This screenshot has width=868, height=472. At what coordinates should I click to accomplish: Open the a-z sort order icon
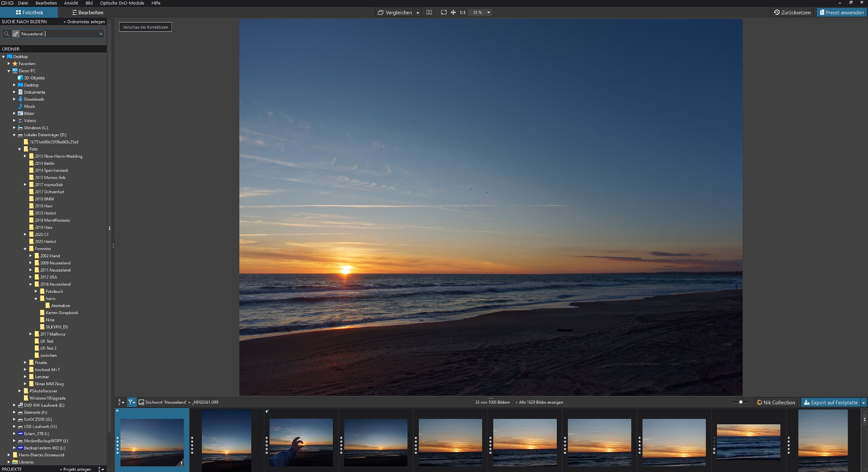point(121,402)
